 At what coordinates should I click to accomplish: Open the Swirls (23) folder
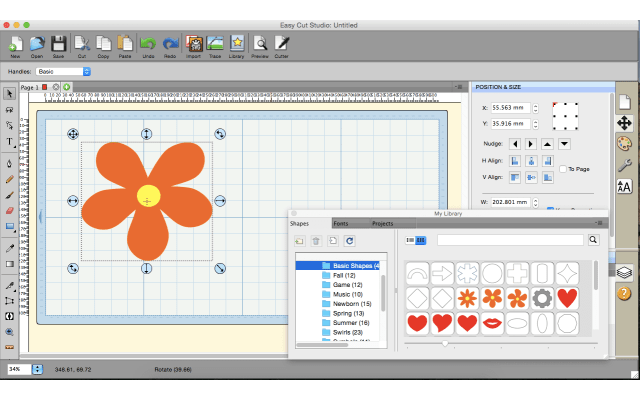347,332
